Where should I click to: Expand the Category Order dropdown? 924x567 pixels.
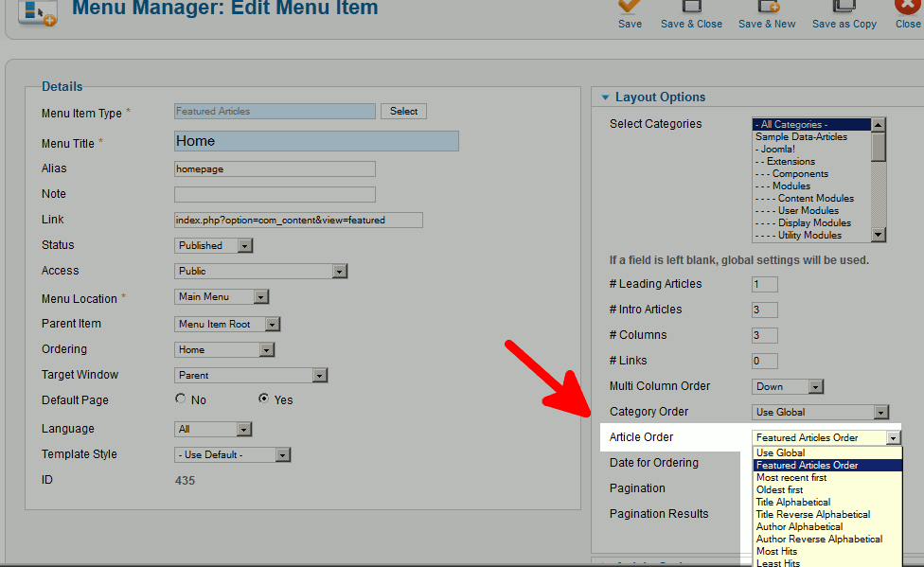821,412
